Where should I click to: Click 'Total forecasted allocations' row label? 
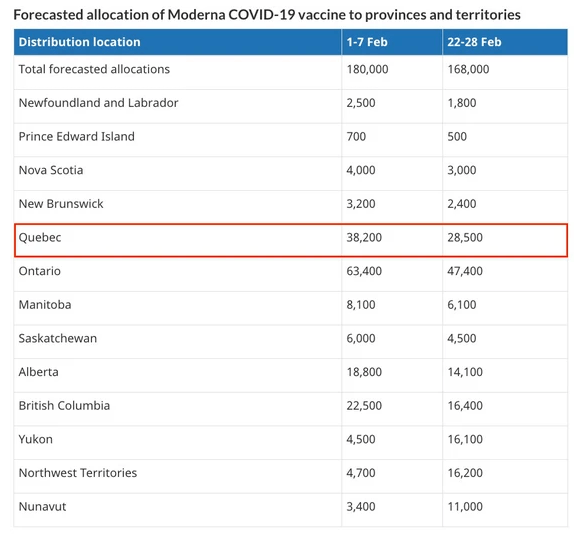click(94, 69)
